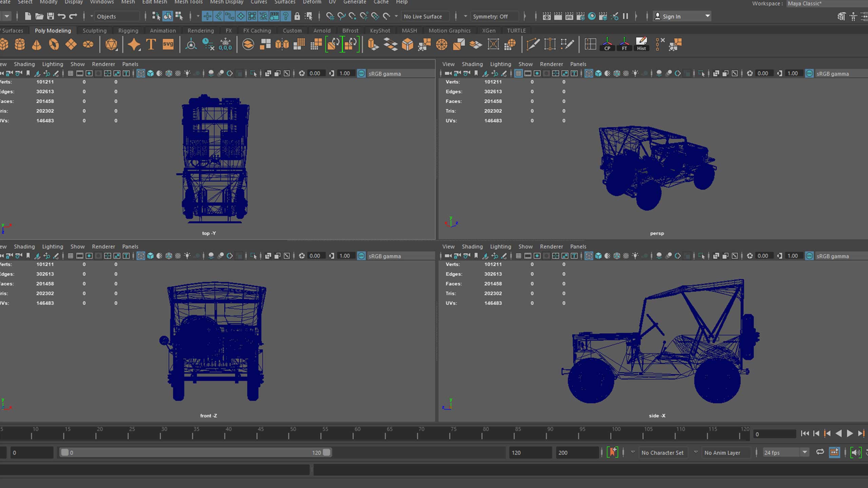Switch to the Sculpting shelf tab
The height and width of the screenshot is (488, 868).
[x=94, y=30]
